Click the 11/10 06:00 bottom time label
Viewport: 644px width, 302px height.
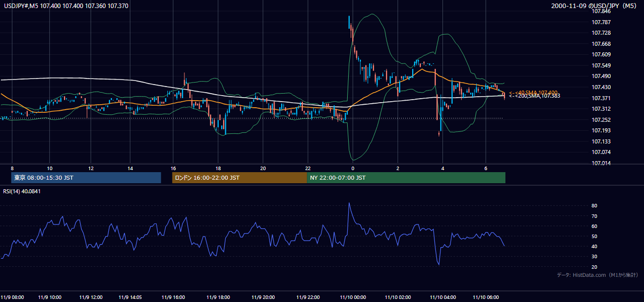point(486,297)
